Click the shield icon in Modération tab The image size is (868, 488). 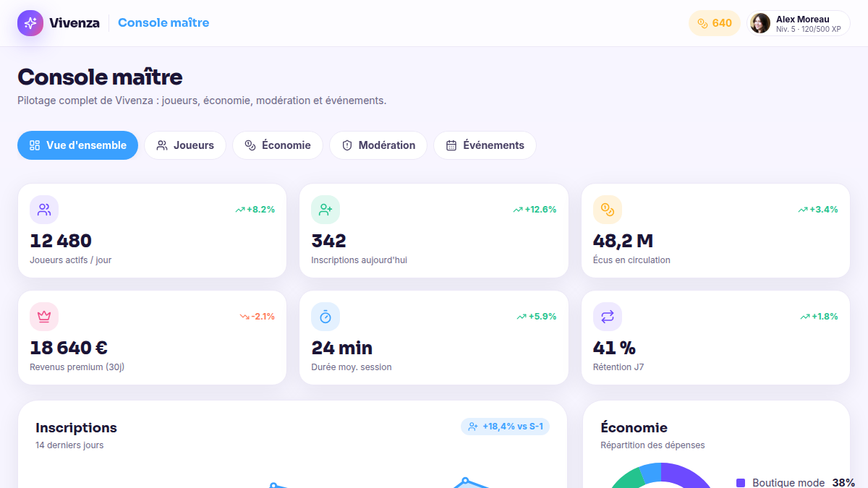(x=347, y=145)
